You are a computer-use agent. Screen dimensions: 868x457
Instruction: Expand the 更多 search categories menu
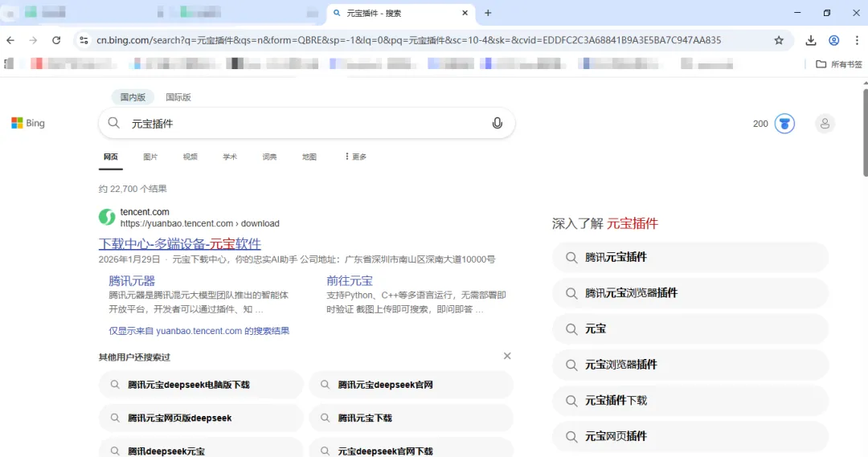click(x=355, y=157)
